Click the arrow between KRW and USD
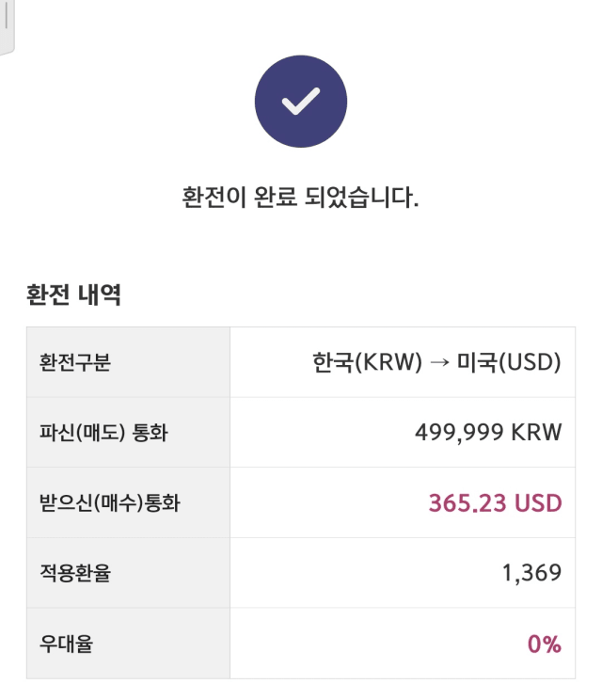Image resolution: width=602 pixels, height=700 pixels. 439,362
